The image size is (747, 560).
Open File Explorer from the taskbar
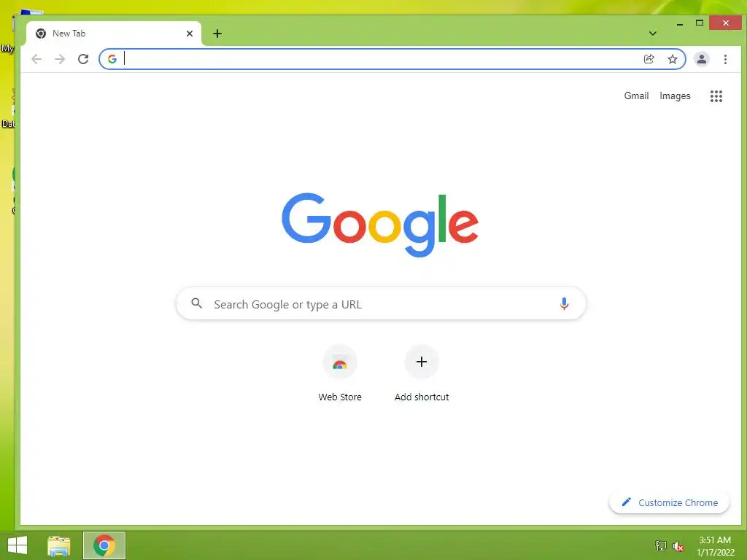point(59,545)
